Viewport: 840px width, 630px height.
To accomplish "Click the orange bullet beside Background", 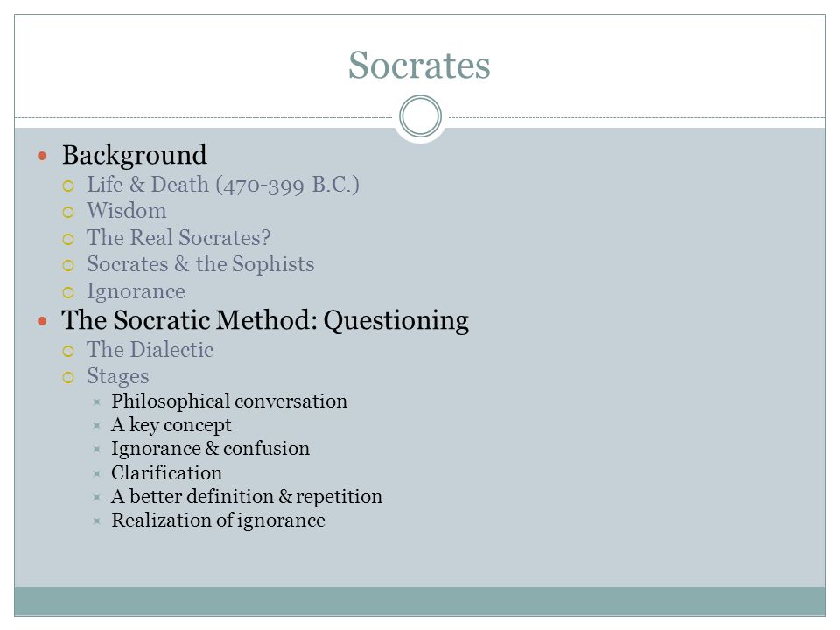I will pyautogui.click(x=43, y=156).
